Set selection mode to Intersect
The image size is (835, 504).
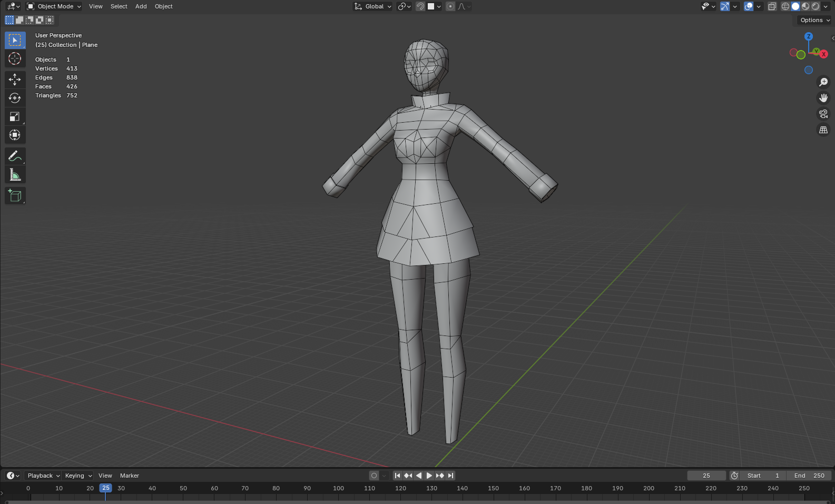click(50, 20)
